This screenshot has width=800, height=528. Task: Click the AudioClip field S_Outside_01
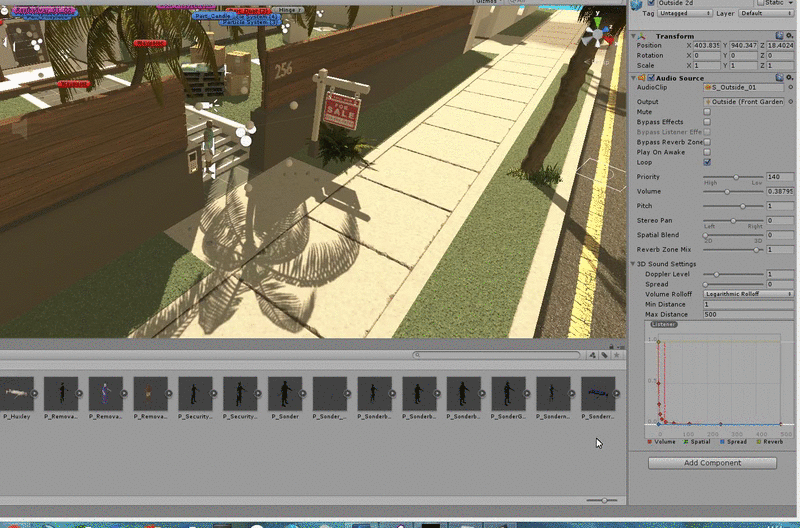click(744, 87)
